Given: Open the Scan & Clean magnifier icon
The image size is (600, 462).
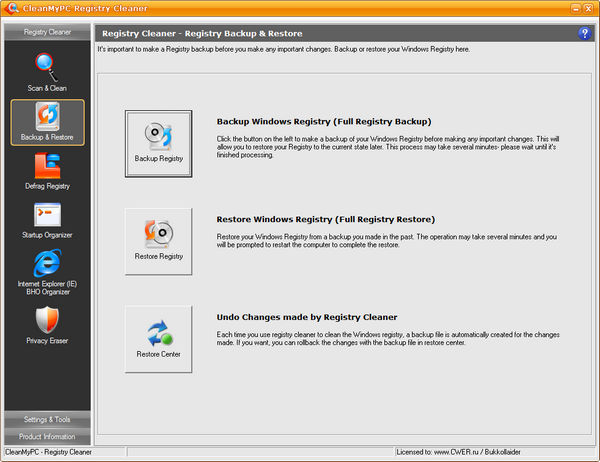Looking at the screenshot, I should point(47,68).
